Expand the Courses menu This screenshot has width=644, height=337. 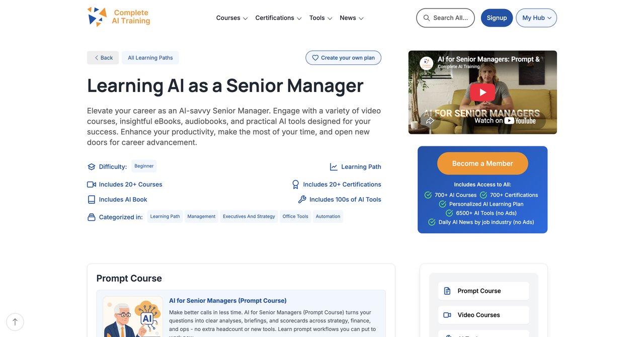pyautogui.click(x=232, y=18)
